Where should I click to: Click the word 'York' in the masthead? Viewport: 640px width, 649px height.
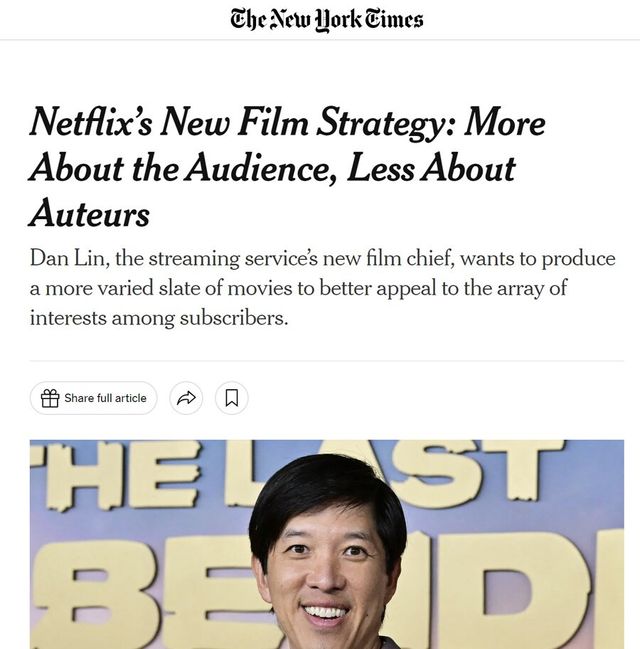pyautogui.click(x=337, y=21)
